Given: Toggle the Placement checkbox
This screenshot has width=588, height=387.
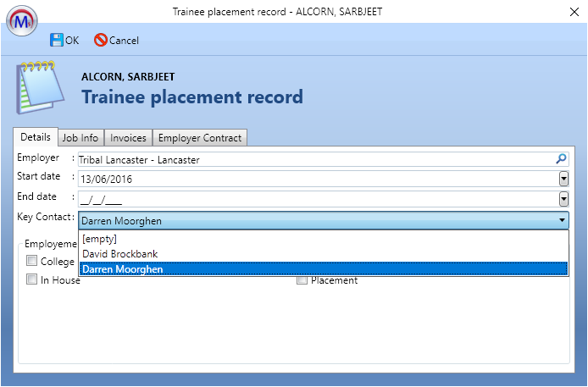Looking at the screenshot, I should pos(302,279).
